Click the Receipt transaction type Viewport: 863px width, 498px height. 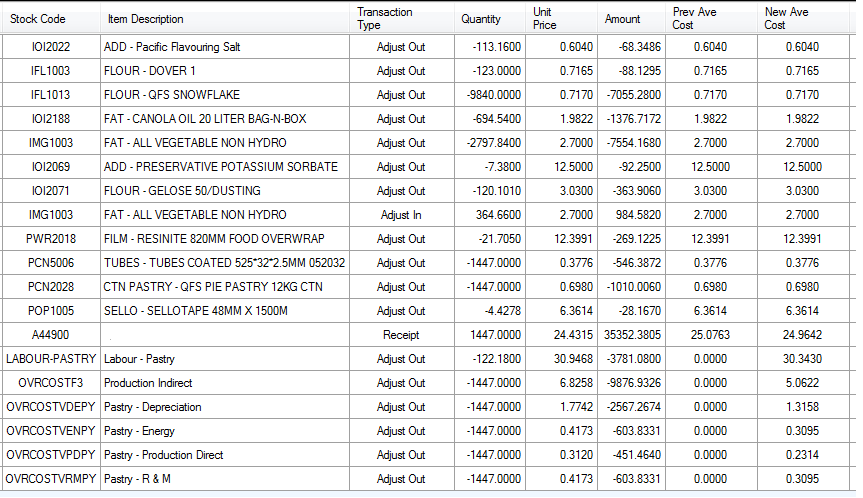point(401,335)
